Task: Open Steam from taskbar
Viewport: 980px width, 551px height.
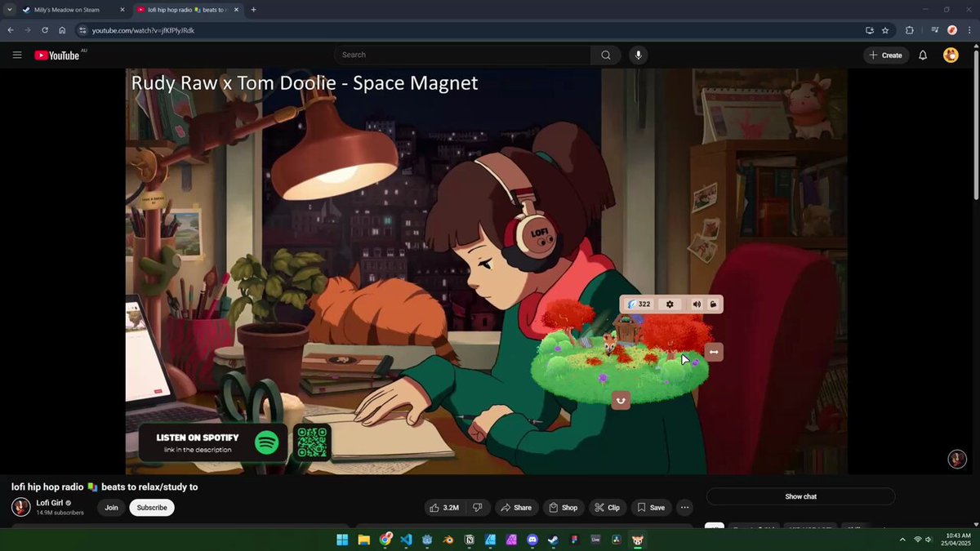Action: (553, 540)
